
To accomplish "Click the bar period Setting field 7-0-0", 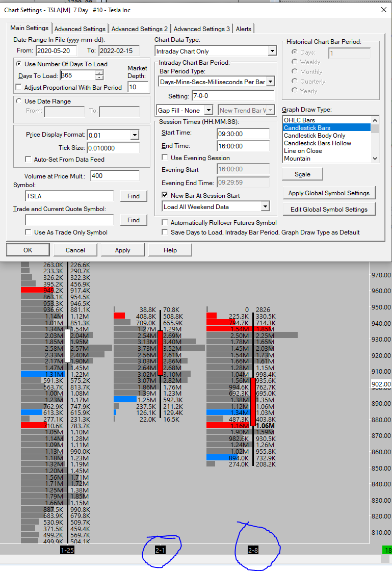I will point(233,96).
